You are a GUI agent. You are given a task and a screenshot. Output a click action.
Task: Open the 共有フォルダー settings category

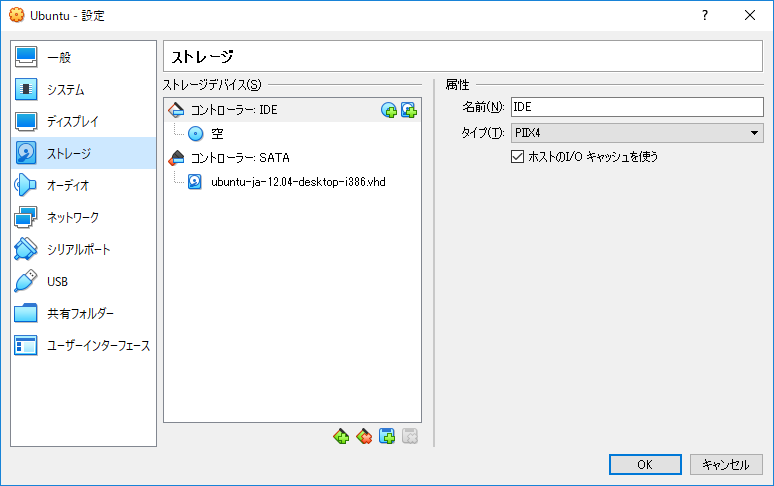83,314
